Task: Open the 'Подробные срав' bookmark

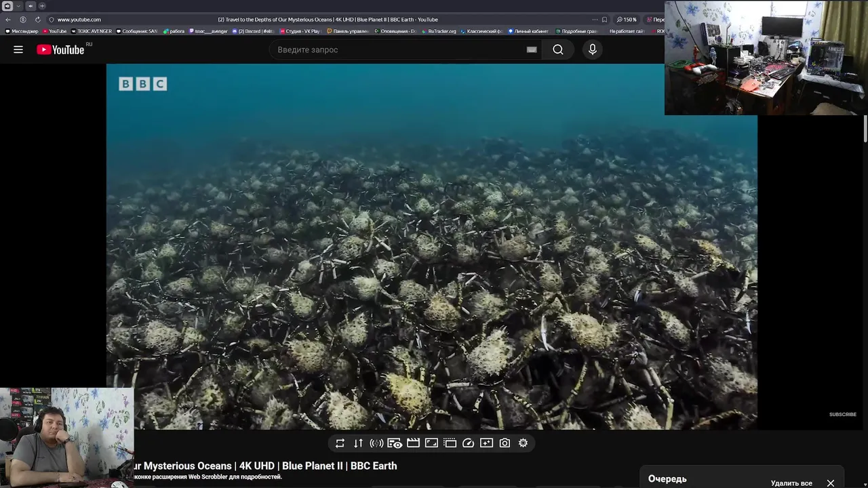Action: 576,31
